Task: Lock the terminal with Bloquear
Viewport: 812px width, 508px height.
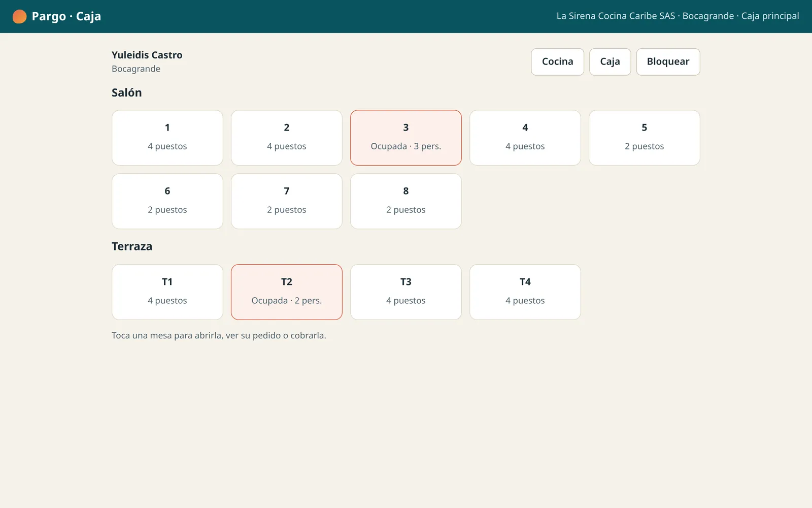Action: coord(668,62)
